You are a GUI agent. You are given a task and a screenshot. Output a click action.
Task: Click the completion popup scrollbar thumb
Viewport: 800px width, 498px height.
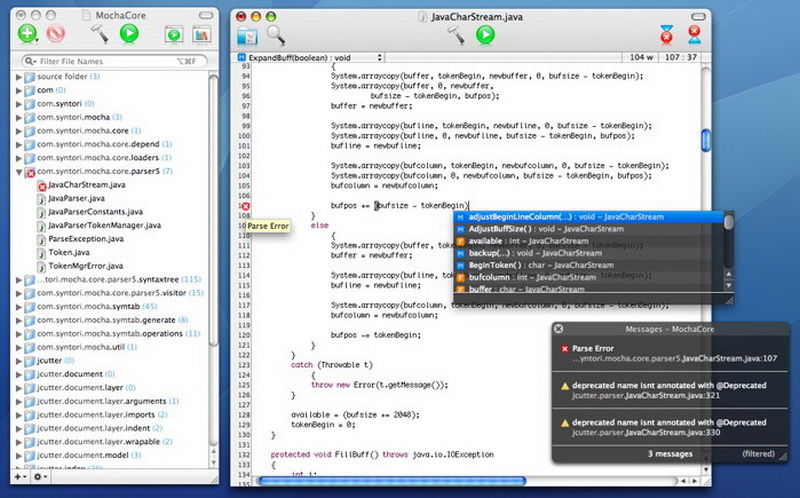click(729, 222)
